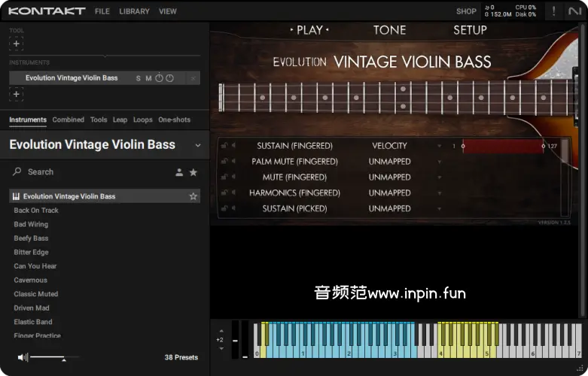Add a tool in the TOOL slot
Viewport: 588px width, 376px height.
point(16,44)
